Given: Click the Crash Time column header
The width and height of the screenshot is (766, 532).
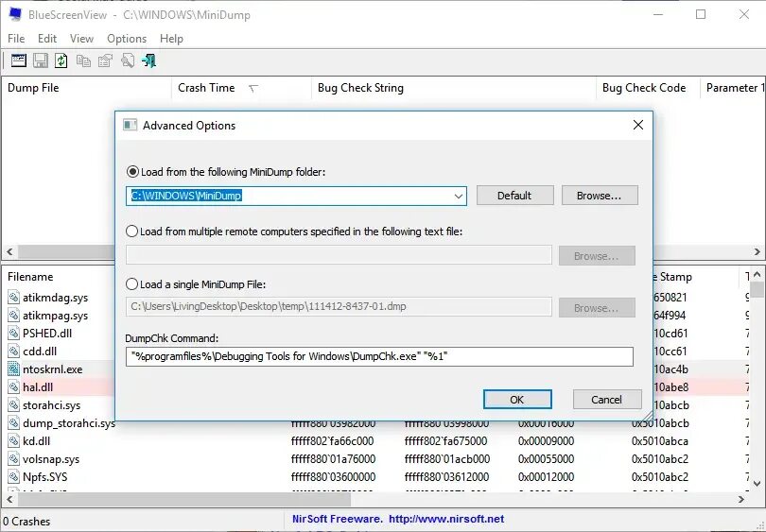Looking at the screenshot, I should point(241,88).
